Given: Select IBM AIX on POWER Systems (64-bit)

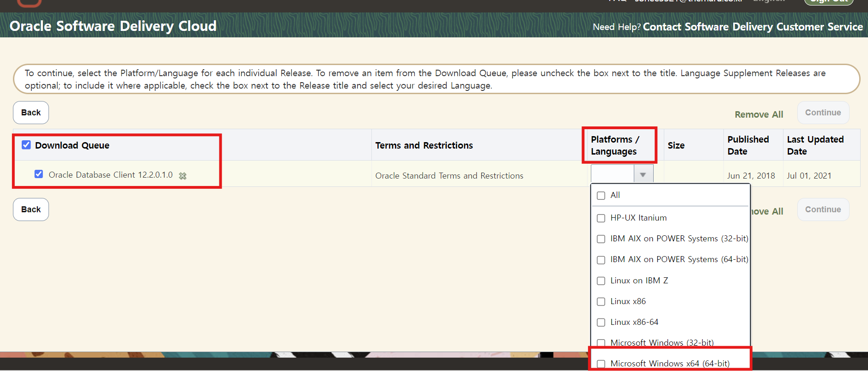Looking at the screenshot, I should click(x=601, y=260).
